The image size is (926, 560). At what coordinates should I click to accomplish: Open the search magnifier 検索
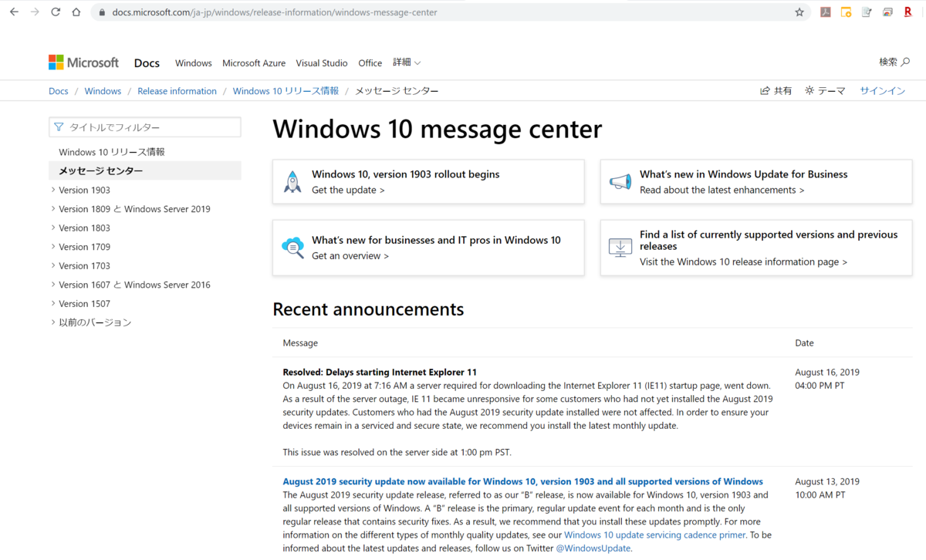pos(894,62)
